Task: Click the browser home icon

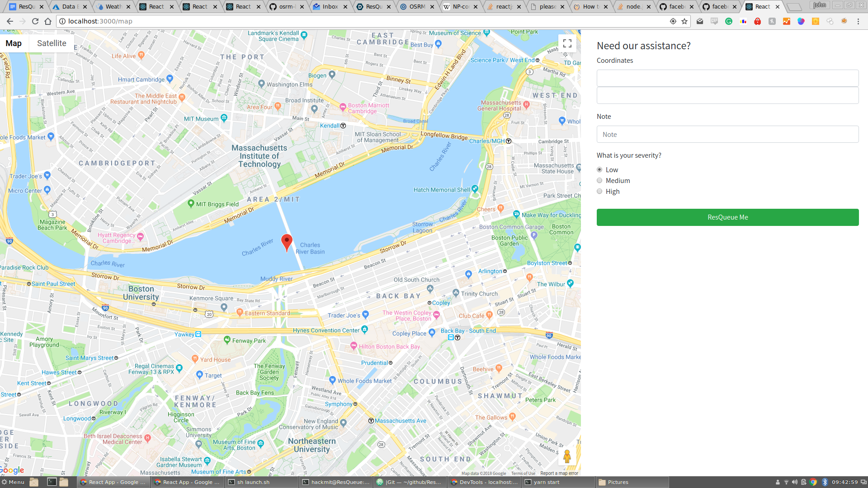Action: [x=48, y=21]
